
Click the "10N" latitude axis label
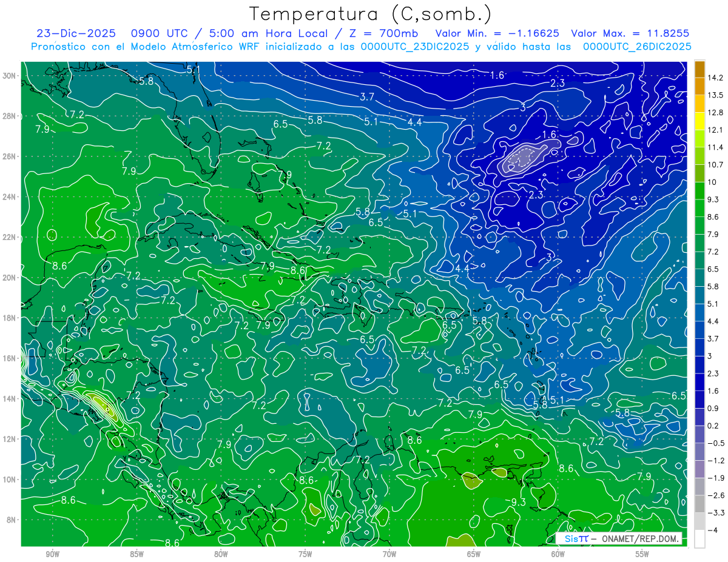click(10, 479)
